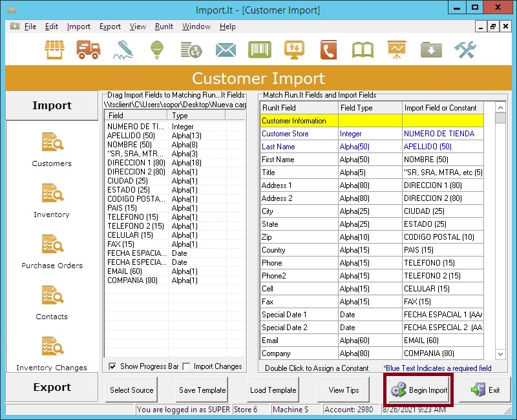Click the "You are logged in as SUPER" status

click(184, 410)
